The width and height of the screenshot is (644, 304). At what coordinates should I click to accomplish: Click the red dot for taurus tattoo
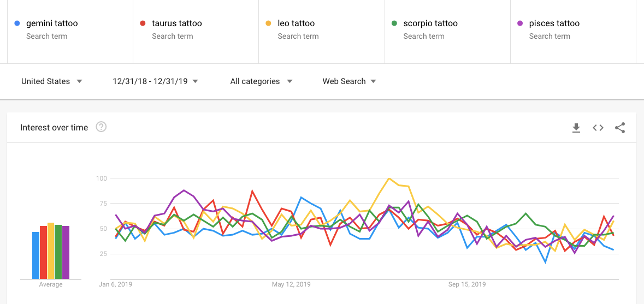coord(143,23)
